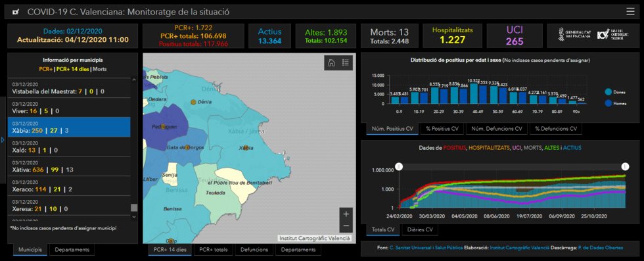The width and height of the screenshot is (644, 261).
Task: Switch to Totals CV tab
Action: tap(382, 229)
